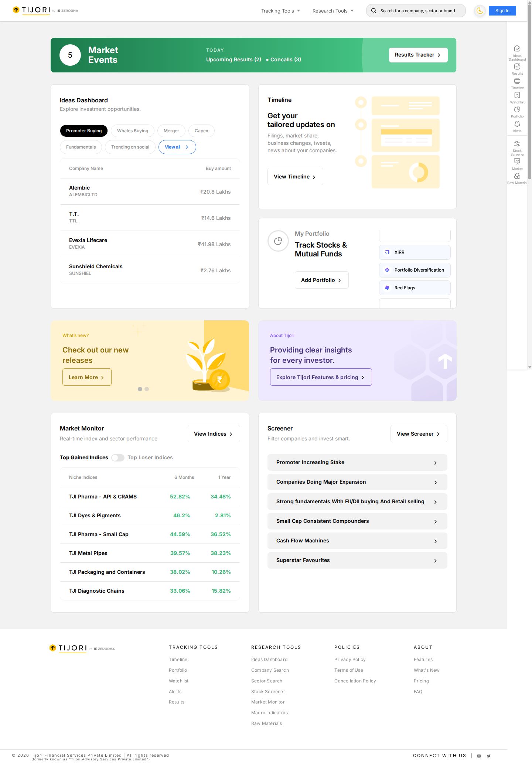Click the rupee coin plant illustration
532x763 pixels.
tap(208, 365)
